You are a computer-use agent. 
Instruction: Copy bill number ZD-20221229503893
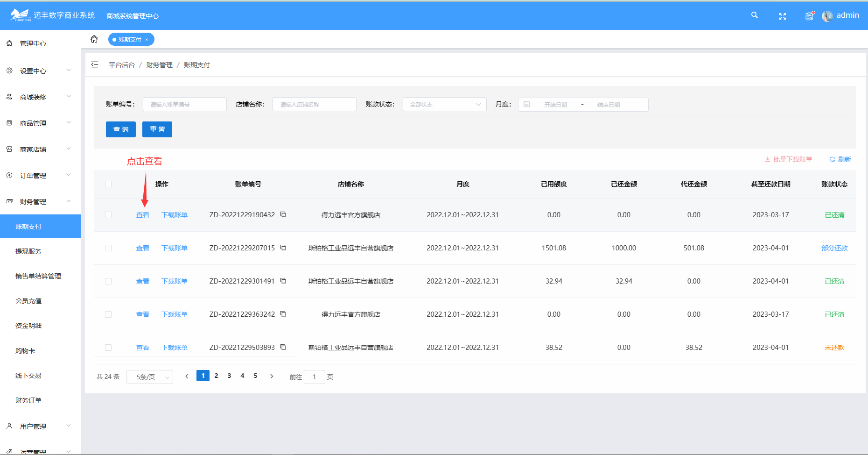283,347
